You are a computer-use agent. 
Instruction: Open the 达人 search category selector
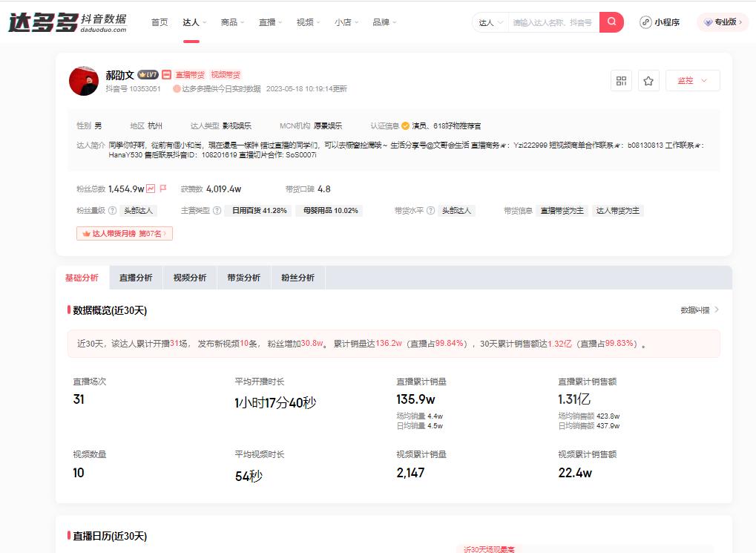[490, 22]
